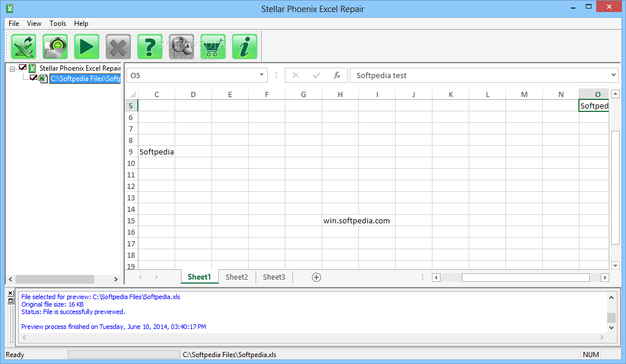This screenshot has height=364, width=626.
Task: Click the log pane float square icon
Action: point(11,301)
